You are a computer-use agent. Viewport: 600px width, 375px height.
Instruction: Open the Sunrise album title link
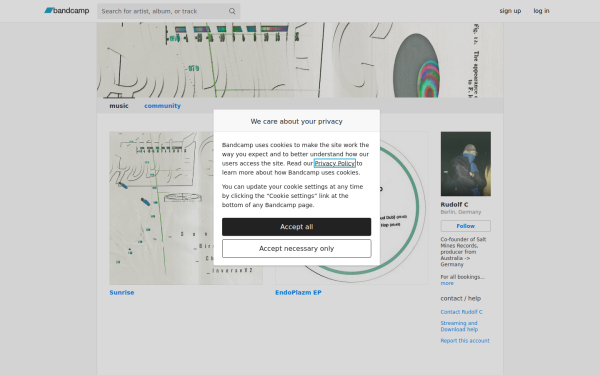pyautogui.click(x=122, y=292)
